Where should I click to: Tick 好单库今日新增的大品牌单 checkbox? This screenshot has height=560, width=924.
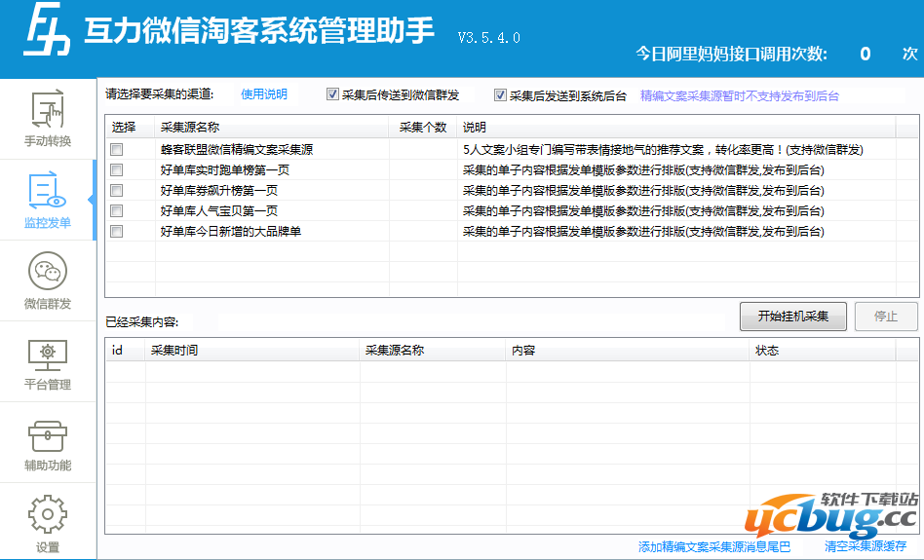point(117,232)
